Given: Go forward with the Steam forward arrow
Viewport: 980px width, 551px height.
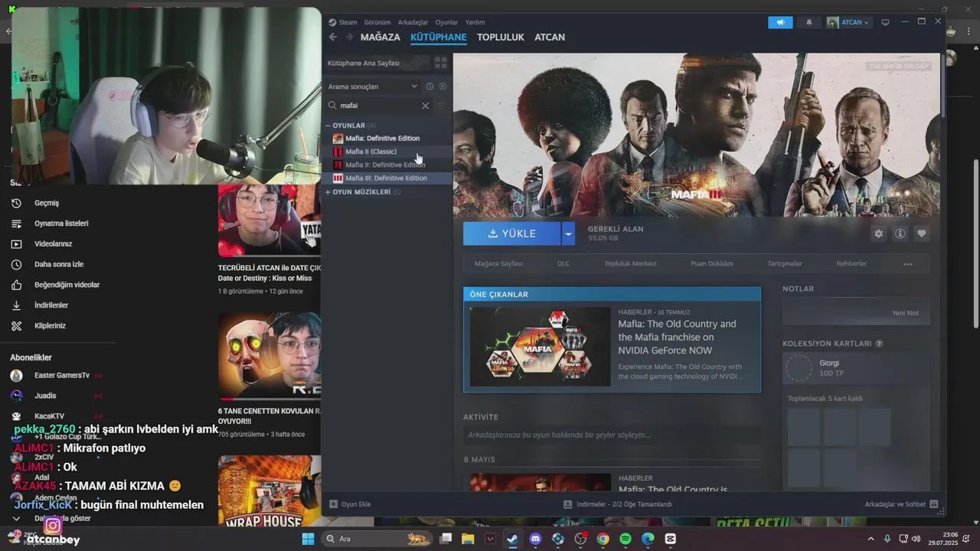Looking at the screenshot, I should tap(349, 37).
